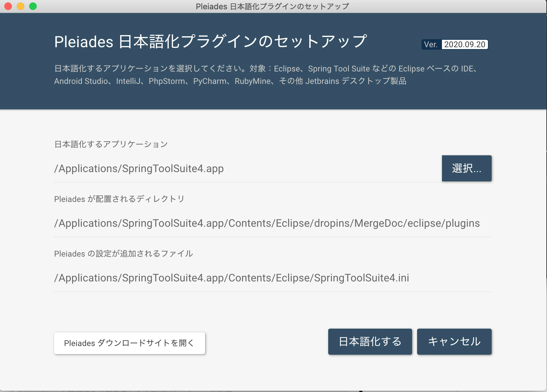Click the 日本語化するアプリケーション label
This screenshot has height=392, width=547.
[x=111, y=144]
